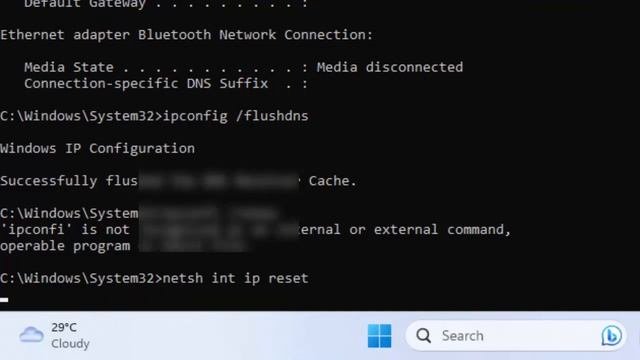Select the Cloudy weather label
This screenshot has width=640, height=360.
(70, 344)
